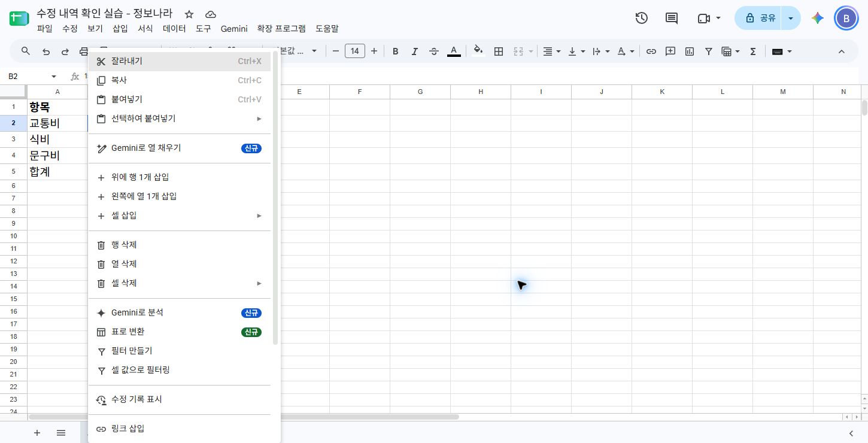Open the text color picker

tap(454, 51)
